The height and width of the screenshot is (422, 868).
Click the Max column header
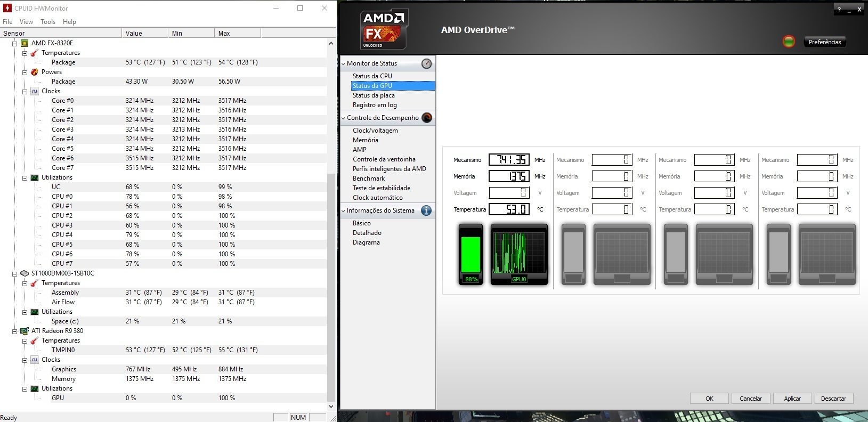[238, 33]
